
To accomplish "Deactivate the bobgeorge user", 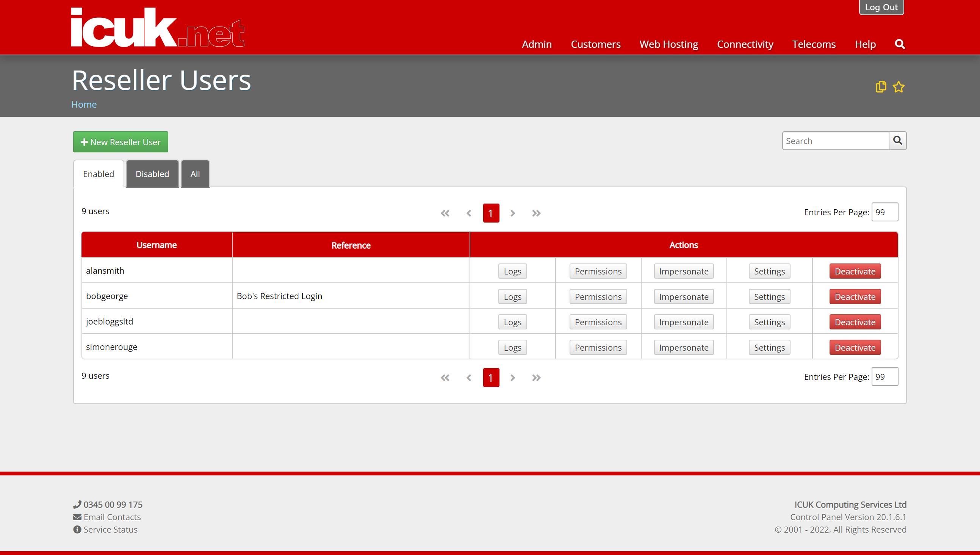I will [x=855, y=296].
